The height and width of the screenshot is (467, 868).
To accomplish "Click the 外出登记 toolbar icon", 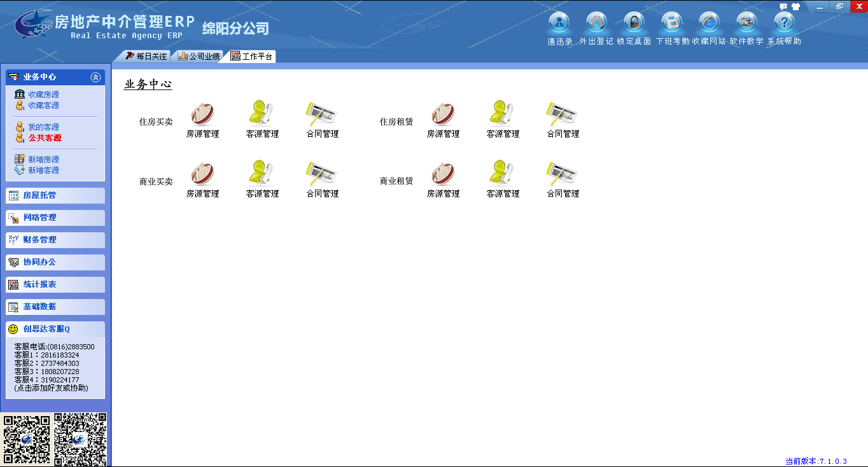I will coord(596,24).
